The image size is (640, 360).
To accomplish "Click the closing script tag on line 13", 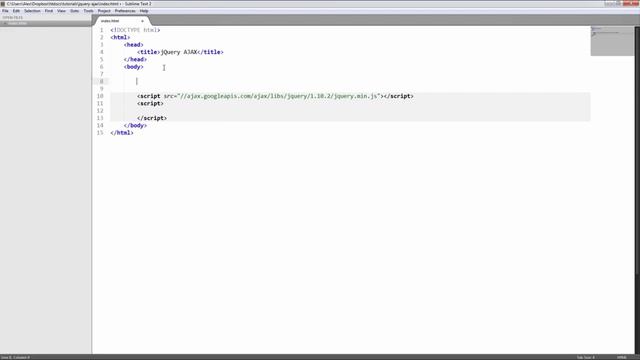I will [152, 118].
